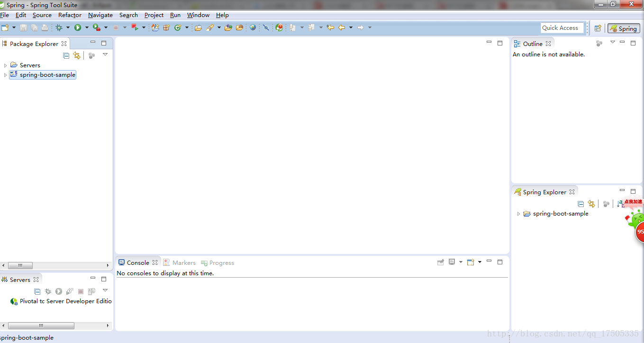Image resolution: width=644 pixels, height=343 pixels.
Task: Open the Open Console dropdown arrow
Action: 480,262
